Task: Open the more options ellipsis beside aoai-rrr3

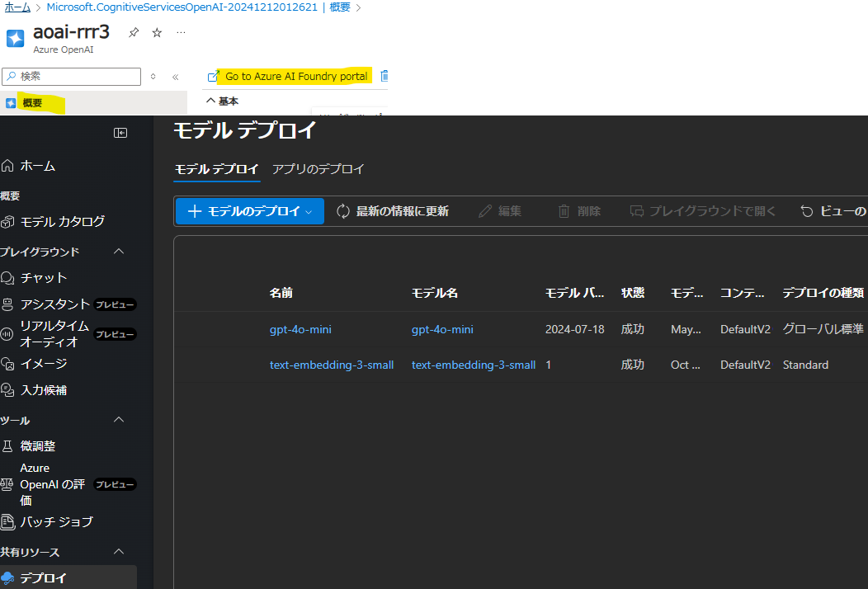Action: click(x=181, y=33)
